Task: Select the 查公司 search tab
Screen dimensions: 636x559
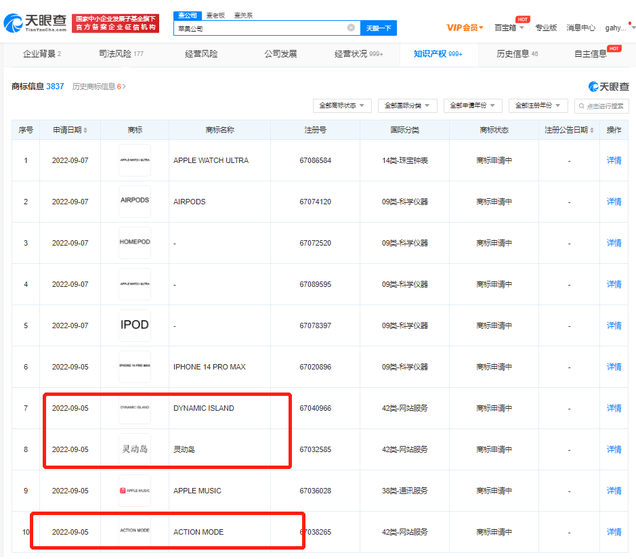Action: 187,15
